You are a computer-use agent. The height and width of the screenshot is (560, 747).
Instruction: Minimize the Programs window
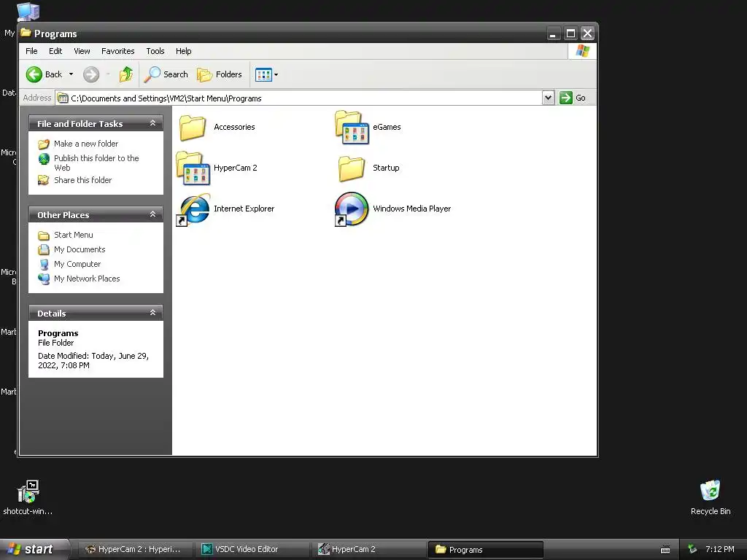click(553, 34)
